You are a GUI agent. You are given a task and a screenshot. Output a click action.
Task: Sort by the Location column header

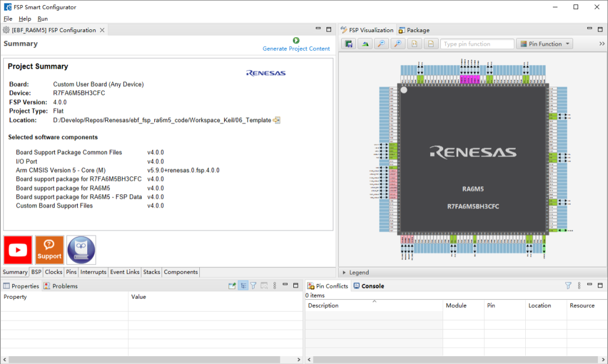coord(546,305)
